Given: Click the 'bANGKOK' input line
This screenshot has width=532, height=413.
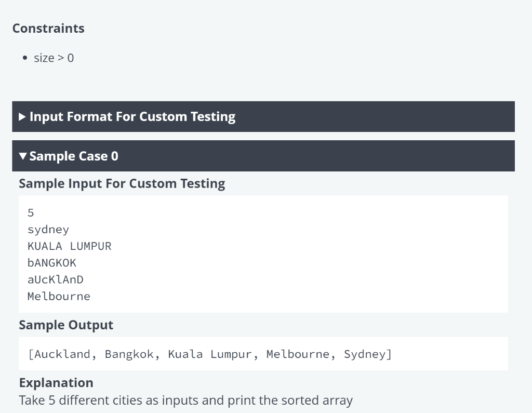Looking at the screenshot, I should [52, 263].
